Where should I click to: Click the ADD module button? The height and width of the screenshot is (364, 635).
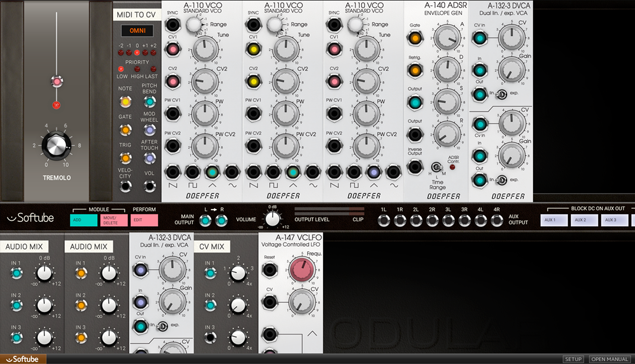click(84, 220)
